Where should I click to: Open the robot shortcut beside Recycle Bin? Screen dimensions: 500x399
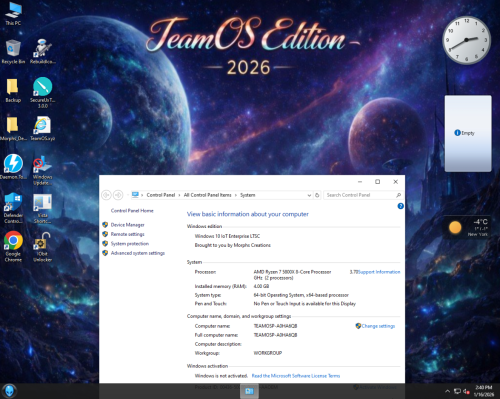tap(42, 52)
